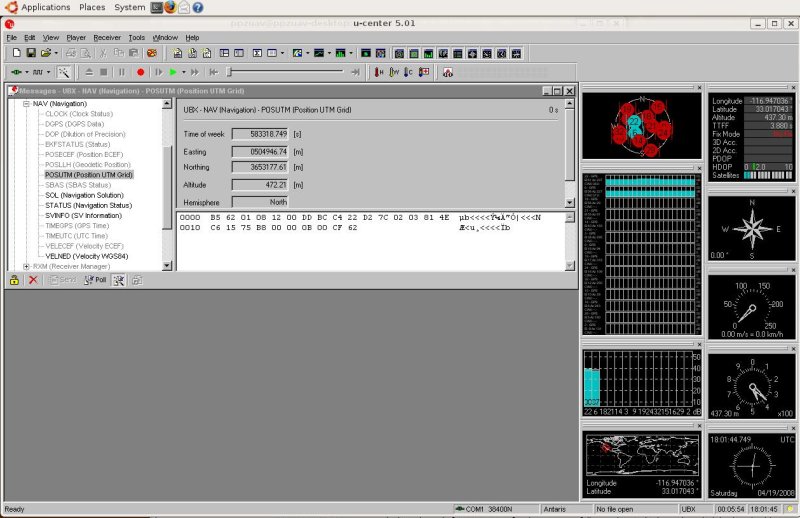Click the red Record button

[x=140, y=72]
